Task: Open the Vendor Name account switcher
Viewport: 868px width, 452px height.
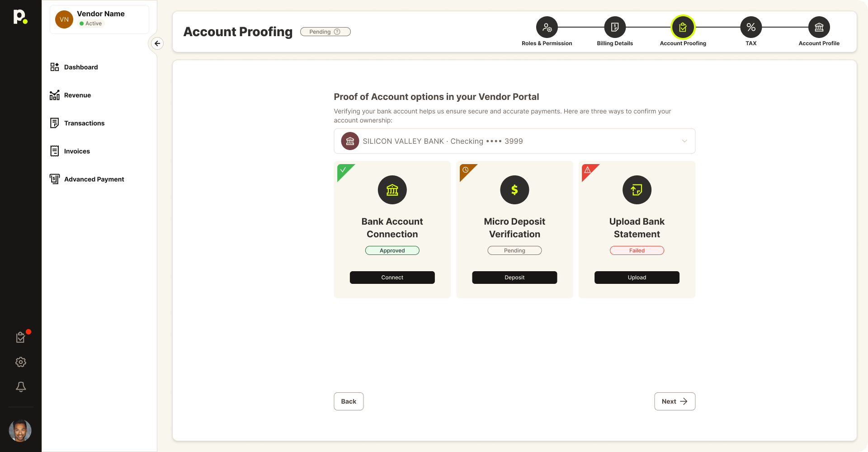Action: pos(99,19)
